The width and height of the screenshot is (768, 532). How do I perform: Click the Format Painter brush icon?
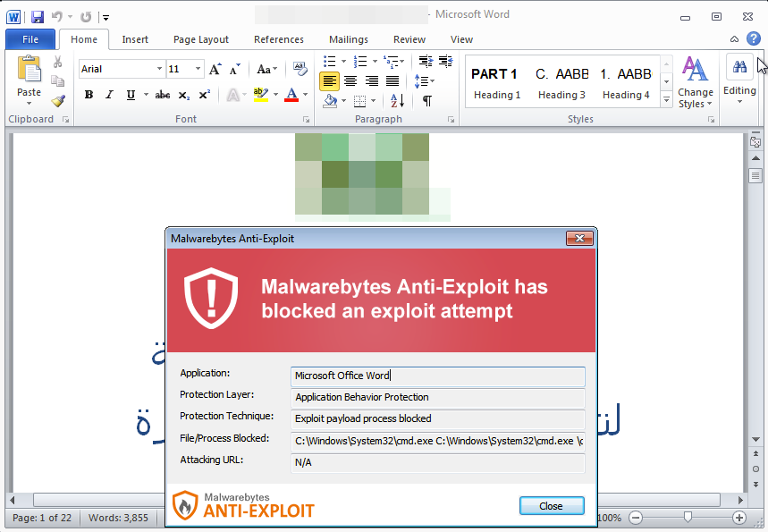click(58, 100)
